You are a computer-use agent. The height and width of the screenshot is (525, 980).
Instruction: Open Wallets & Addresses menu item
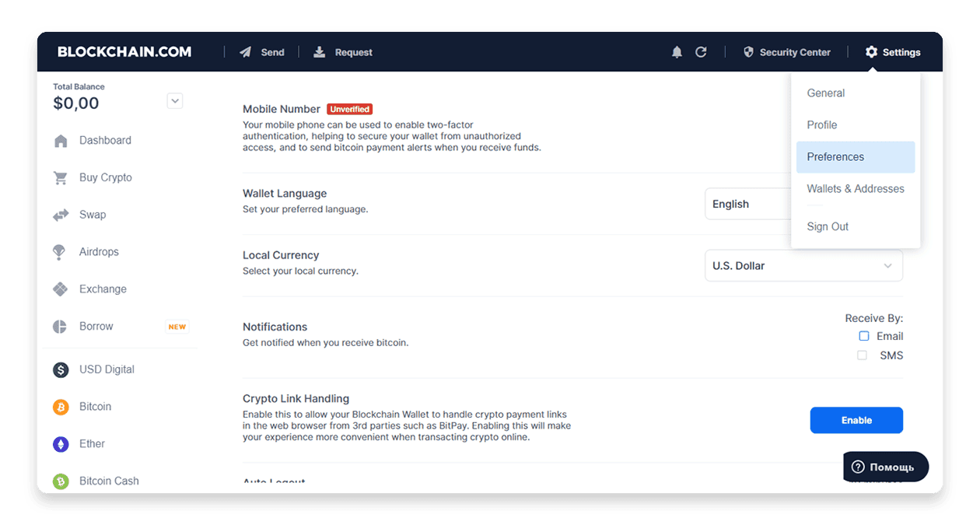point(856,189)
